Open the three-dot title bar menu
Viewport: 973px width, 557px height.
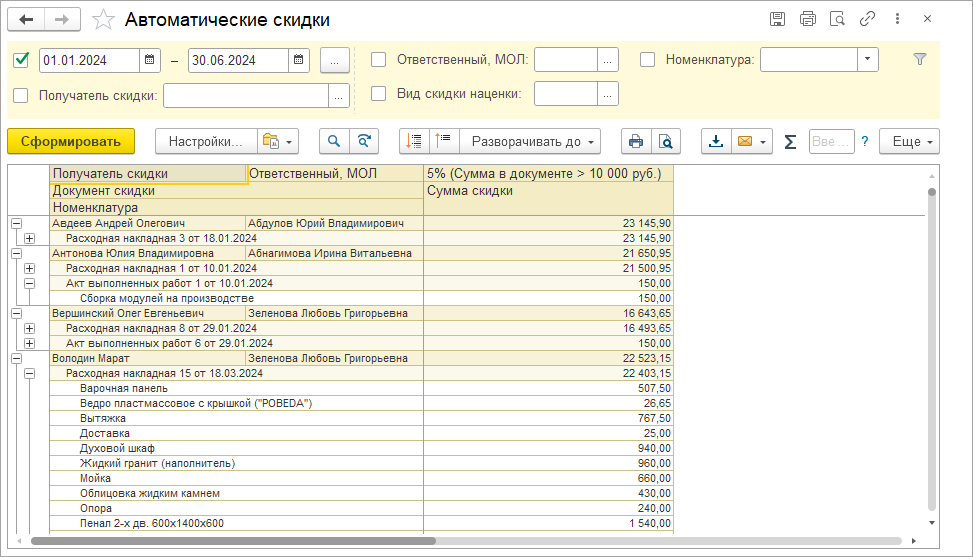click(898, 19)
